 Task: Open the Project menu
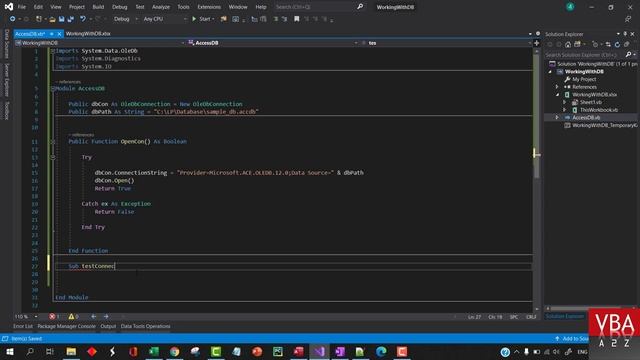[x=77, y=7]
